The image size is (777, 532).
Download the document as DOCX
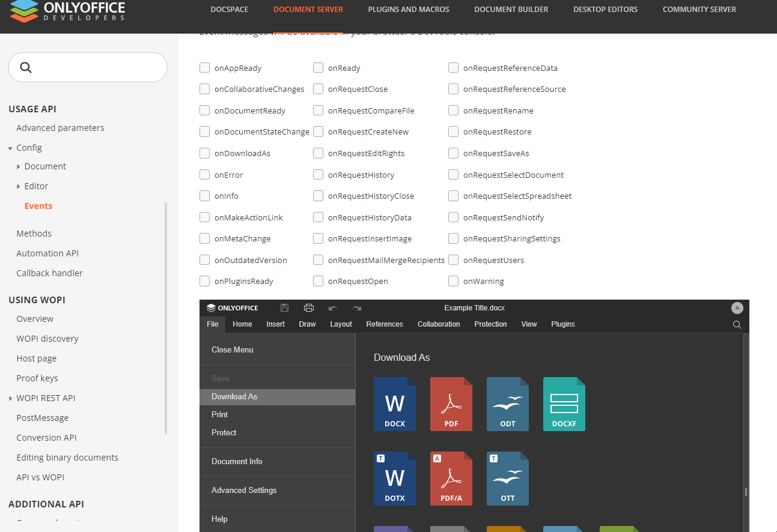point(395,404)
